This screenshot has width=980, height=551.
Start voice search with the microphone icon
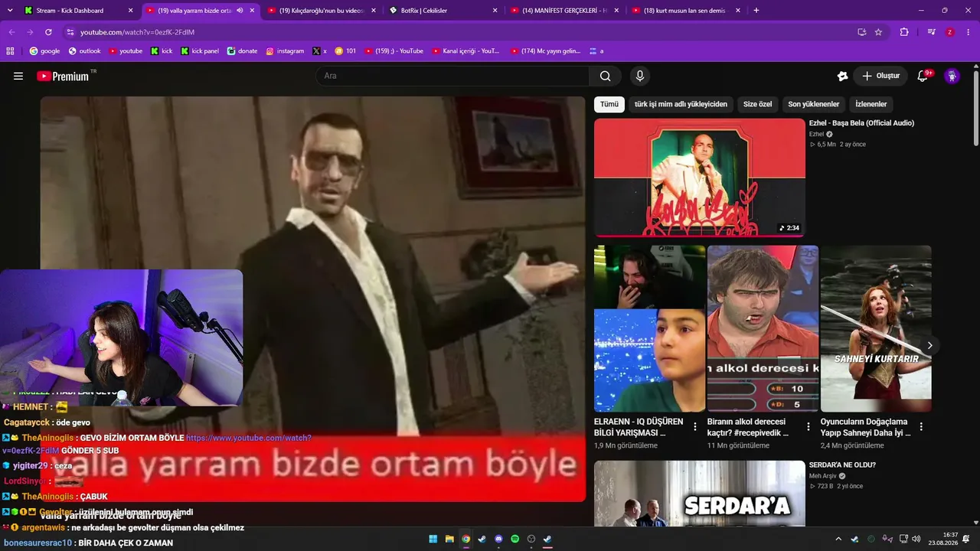click(640, 76)
